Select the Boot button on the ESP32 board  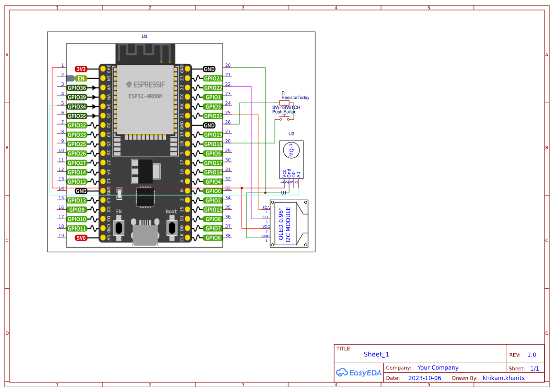[172, 226]
